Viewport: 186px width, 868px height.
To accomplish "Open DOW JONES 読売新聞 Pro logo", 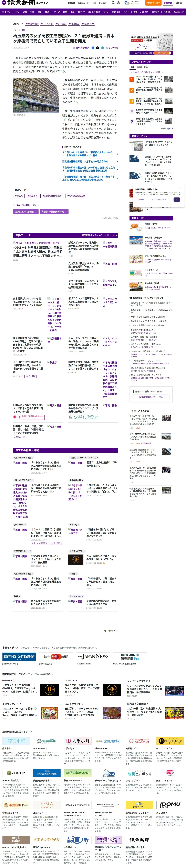I will (130, 657).
